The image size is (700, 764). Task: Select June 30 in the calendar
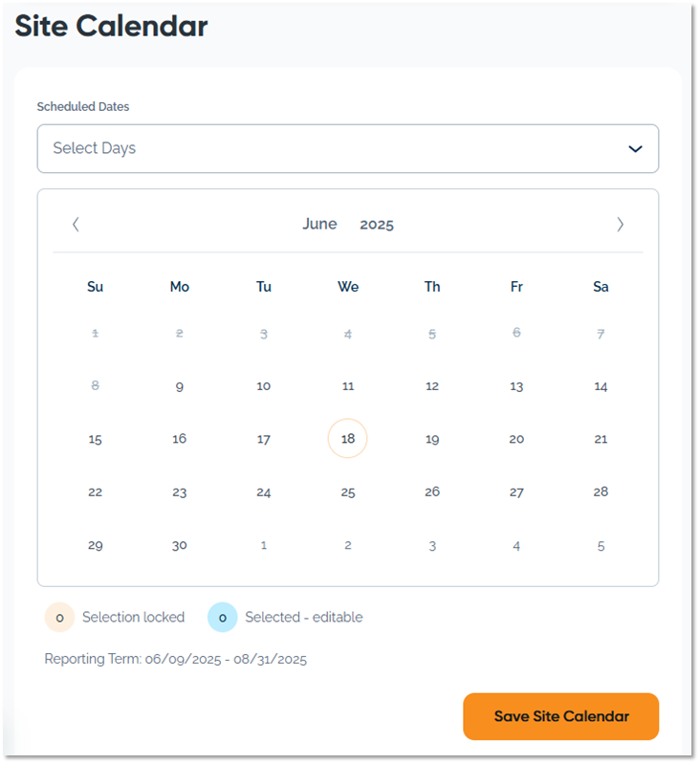[x=180, y=545]
